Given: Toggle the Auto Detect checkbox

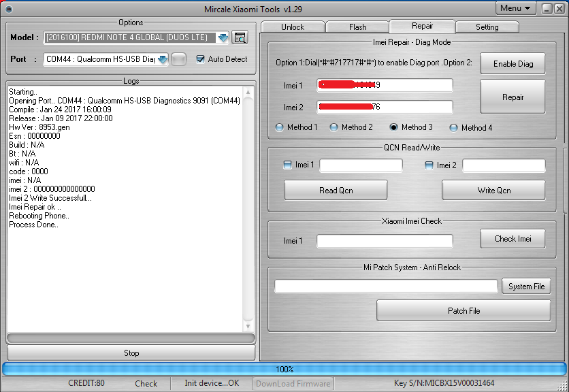Looking at the screenshot, I should coord(200,59).
